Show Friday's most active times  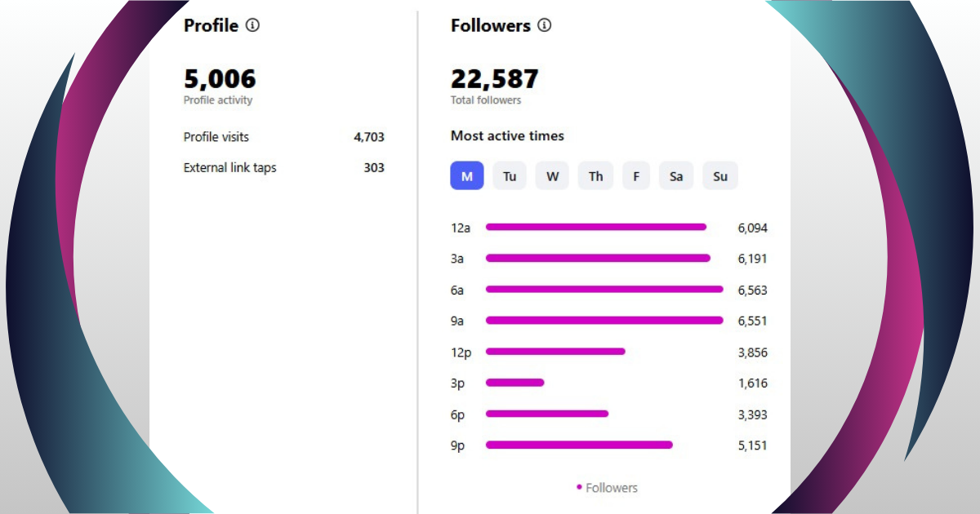[x=636, y=176]
